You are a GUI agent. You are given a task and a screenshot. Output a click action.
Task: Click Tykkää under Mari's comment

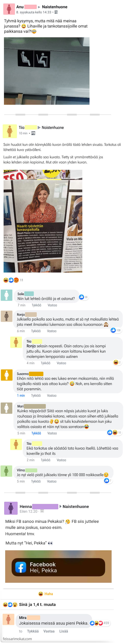[x=36, y=433]
